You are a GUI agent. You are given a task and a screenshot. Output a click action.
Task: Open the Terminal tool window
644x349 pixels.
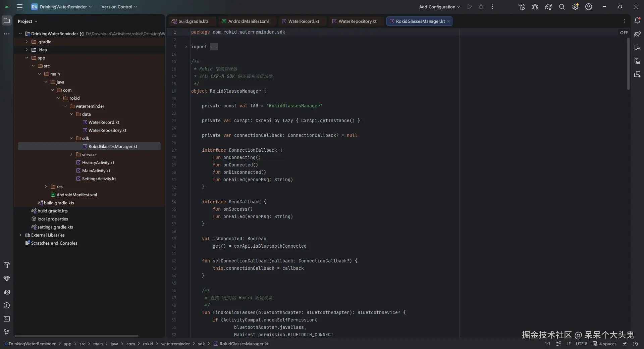7,319
